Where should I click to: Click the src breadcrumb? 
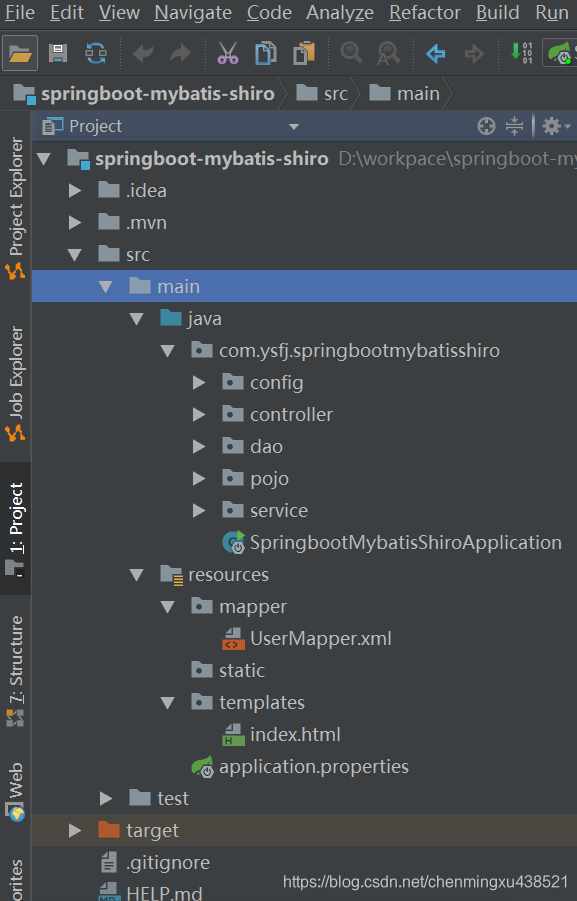[322, 93]
